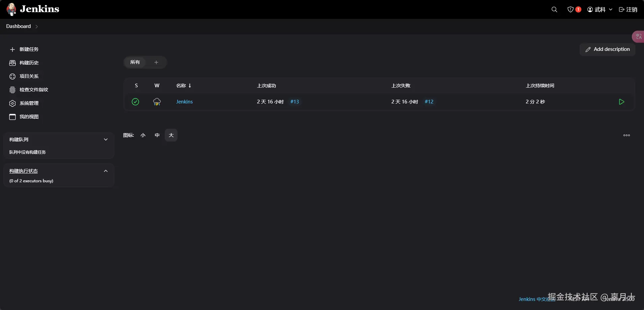Open last successful build #13
The width and height of the screenshot is (644, 310).
click(295, 102)
